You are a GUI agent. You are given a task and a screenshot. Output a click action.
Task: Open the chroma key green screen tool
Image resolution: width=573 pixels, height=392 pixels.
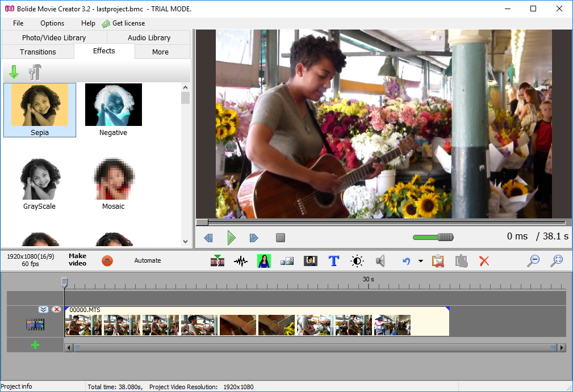click(264, 261)
